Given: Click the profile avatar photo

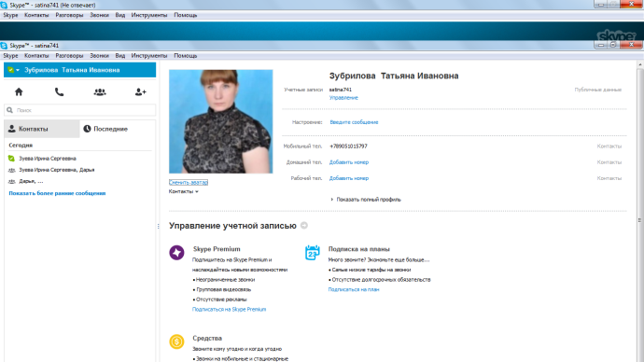Looking at the screenshot, I should point(221,121).
